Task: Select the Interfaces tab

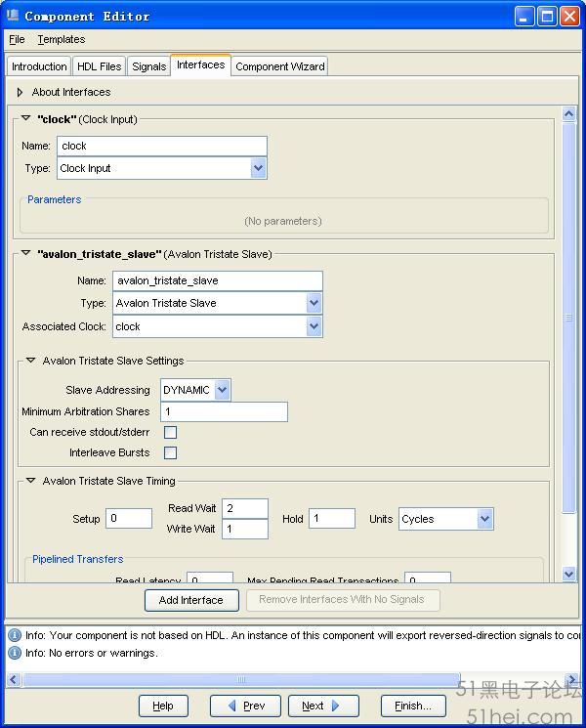Action: pos(200,65)
